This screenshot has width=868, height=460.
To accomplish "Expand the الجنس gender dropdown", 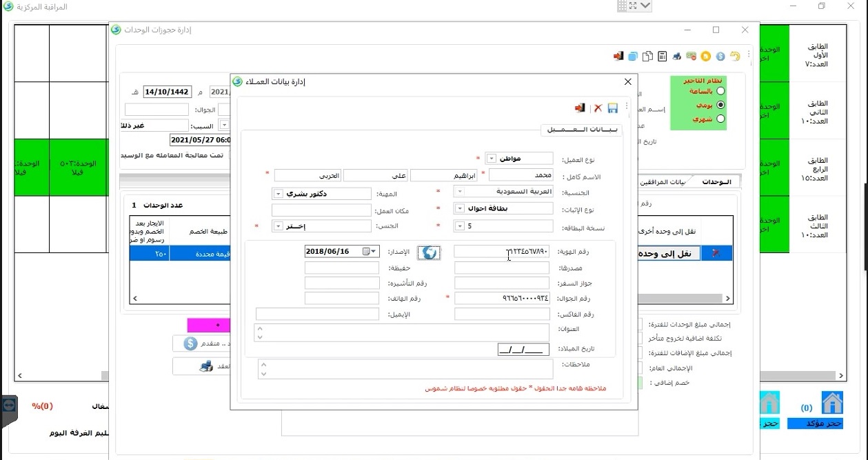I will (x=279, y=226).
